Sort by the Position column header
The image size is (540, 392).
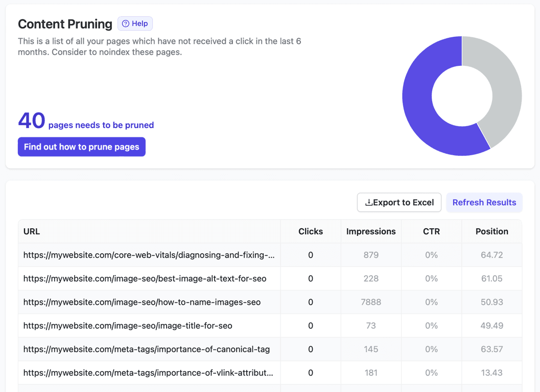coord(492,232)
